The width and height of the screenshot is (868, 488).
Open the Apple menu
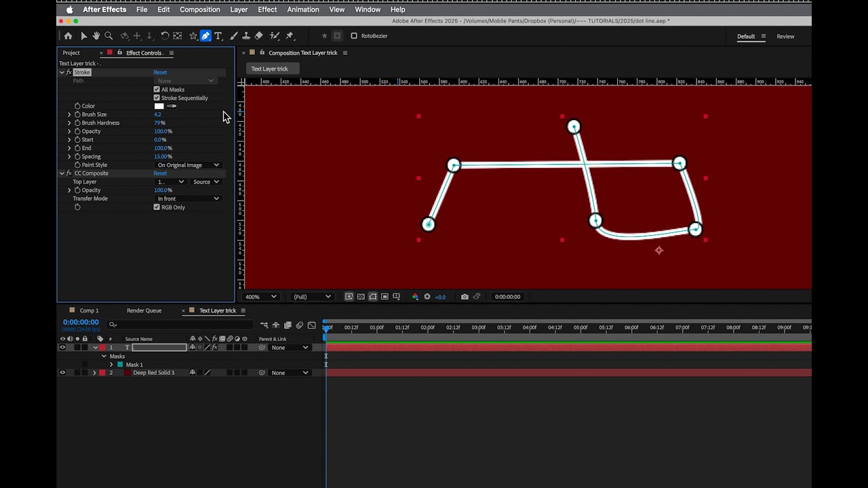(69, 9)
